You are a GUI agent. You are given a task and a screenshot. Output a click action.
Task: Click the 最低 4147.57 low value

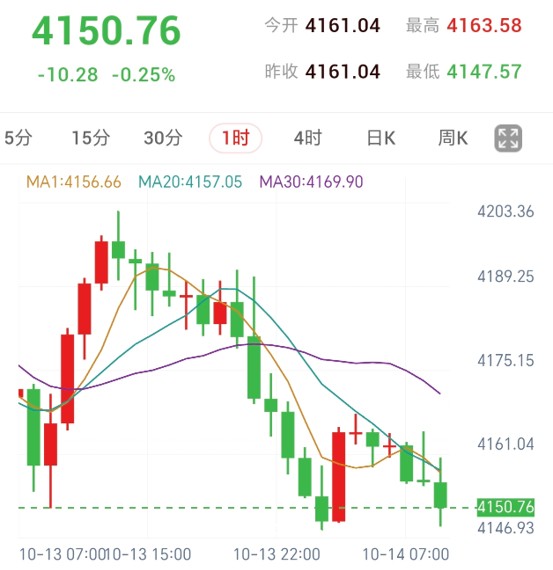(484, 72)
